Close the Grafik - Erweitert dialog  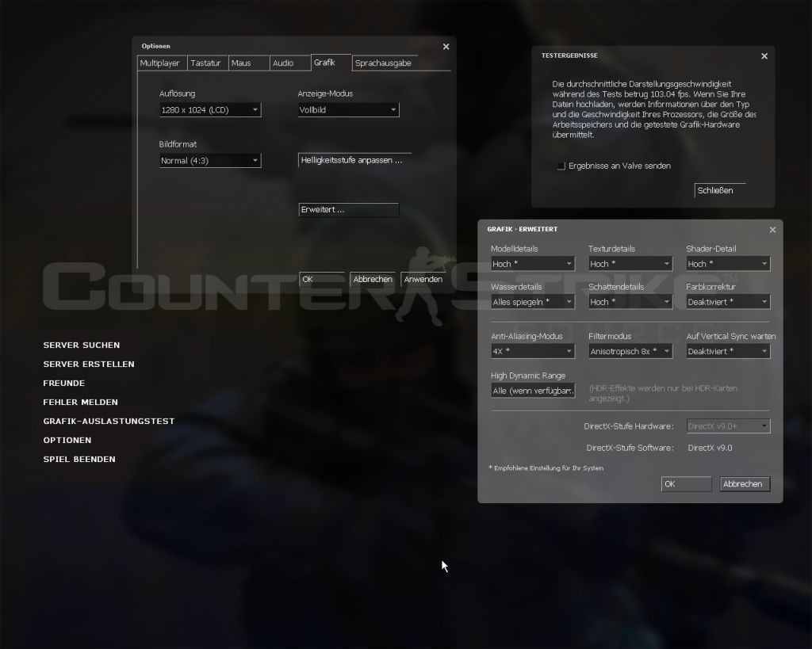coord(772,229)
